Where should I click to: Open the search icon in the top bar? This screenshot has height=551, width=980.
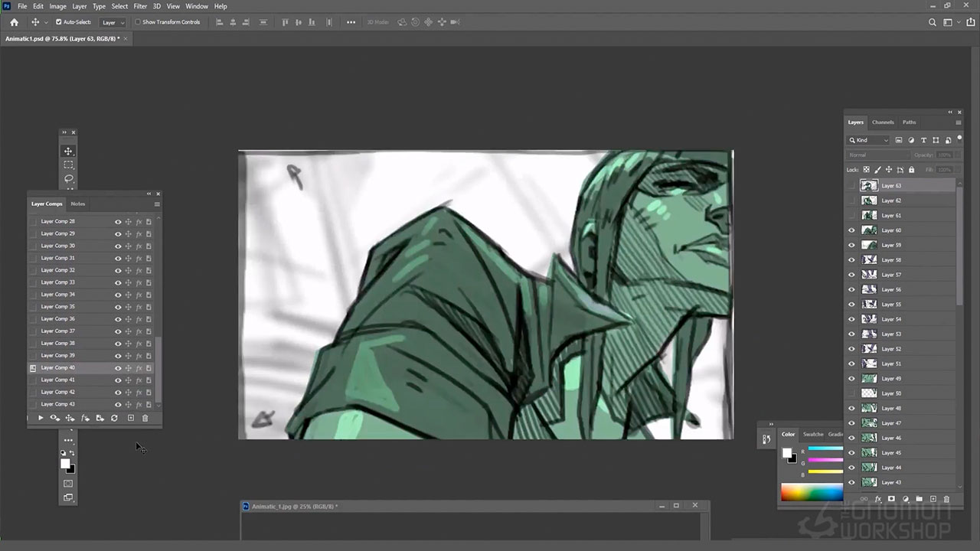coord(932,22)
